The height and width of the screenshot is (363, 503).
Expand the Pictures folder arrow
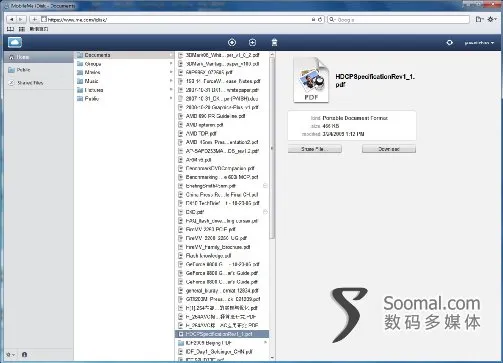171,89
